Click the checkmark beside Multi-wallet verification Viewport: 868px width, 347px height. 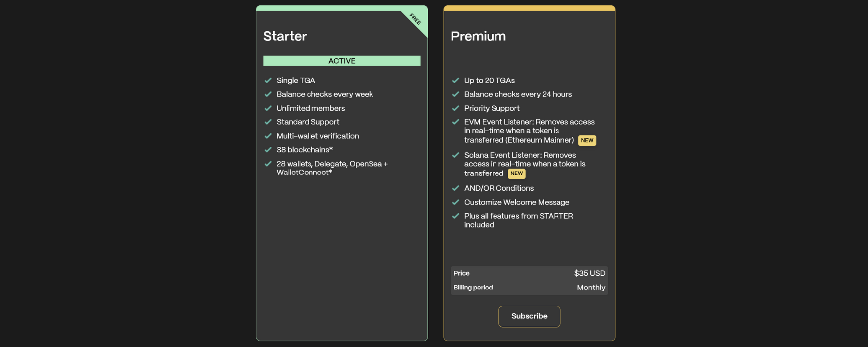pos(268,136)
